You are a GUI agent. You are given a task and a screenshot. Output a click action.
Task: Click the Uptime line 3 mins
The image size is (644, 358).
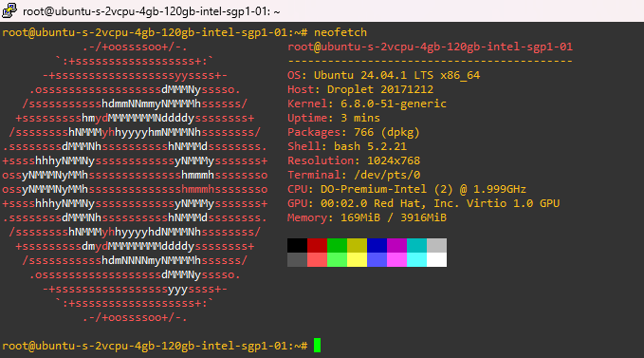click(x=334, y=118)
